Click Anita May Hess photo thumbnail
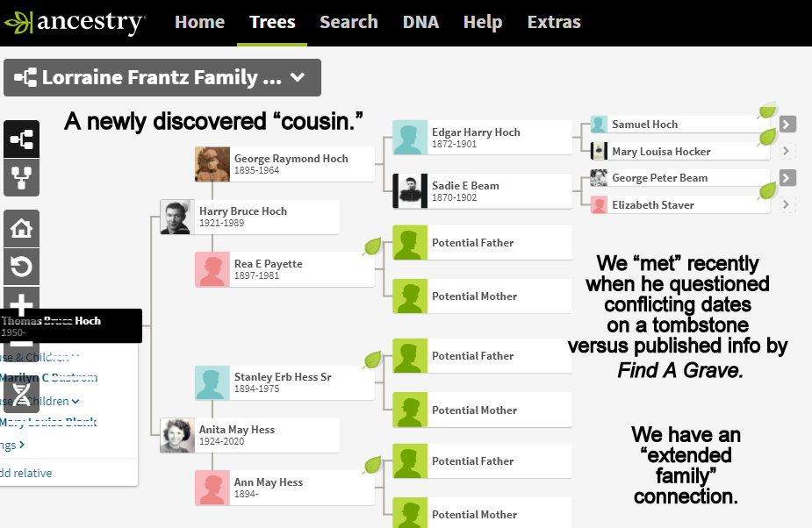 176,436
